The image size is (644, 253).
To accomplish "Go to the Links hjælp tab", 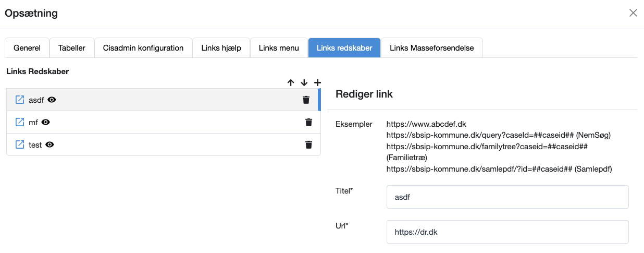I will 221,48.
